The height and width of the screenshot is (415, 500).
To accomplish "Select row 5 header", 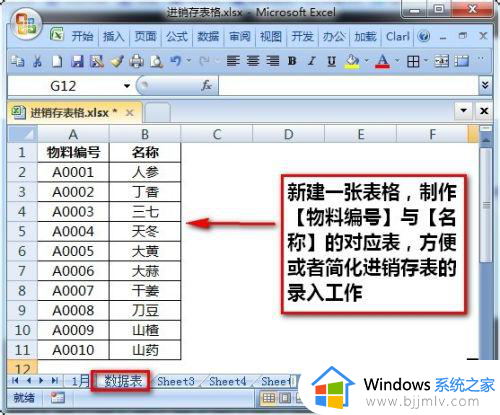I will coord(22,231).
